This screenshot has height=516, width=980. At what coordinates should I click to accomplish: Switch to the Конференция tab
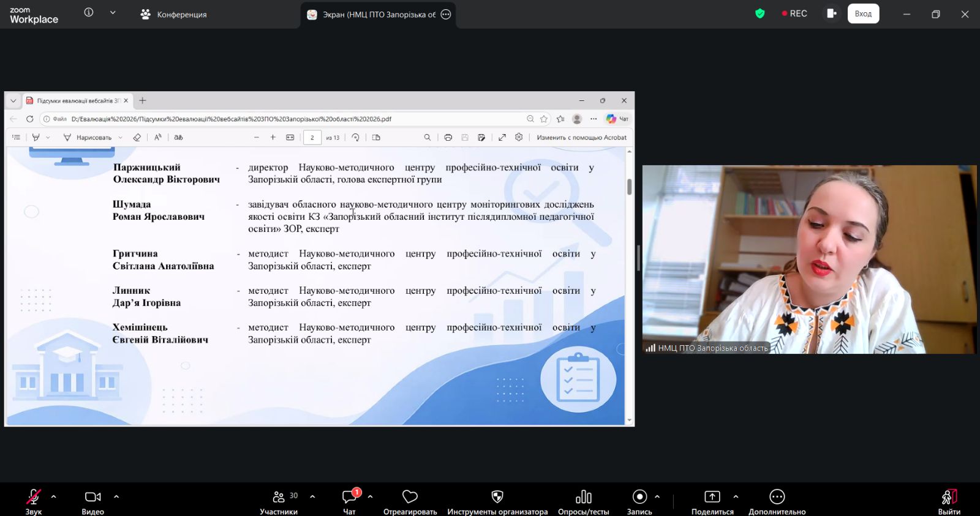coord(174,14)
